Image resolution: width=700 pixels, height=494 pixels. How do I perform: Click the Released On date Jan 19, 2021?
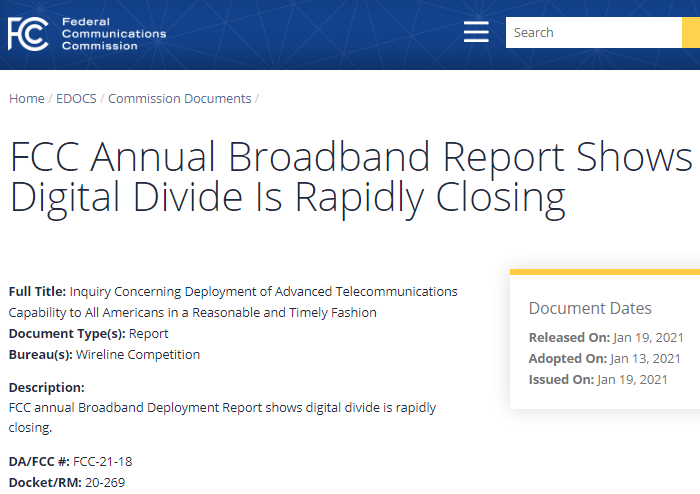click(x=647, y=338)
